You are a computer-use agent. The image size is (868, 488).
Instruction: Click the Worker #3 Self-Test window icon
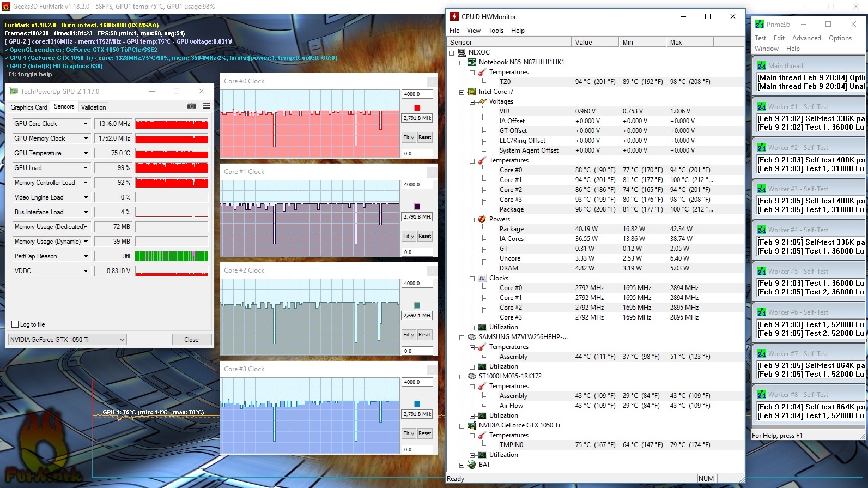(x=762, y=189)
